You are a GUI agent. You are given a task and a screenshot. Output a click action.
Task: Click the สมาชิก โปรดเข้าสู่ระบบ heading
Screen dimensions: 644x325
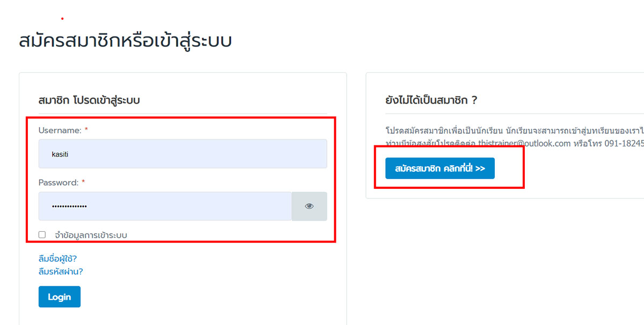[x=89, y=100]
